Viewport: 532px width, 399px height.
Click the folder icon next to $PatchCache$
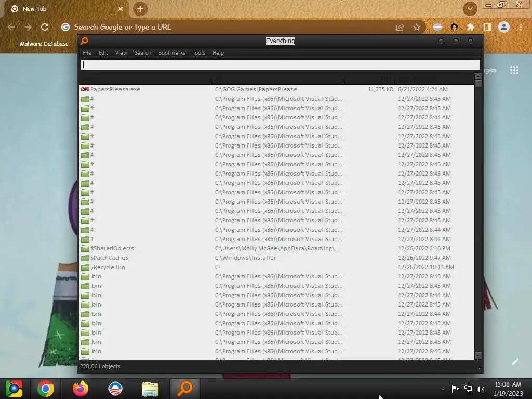(x=85, y=258)
